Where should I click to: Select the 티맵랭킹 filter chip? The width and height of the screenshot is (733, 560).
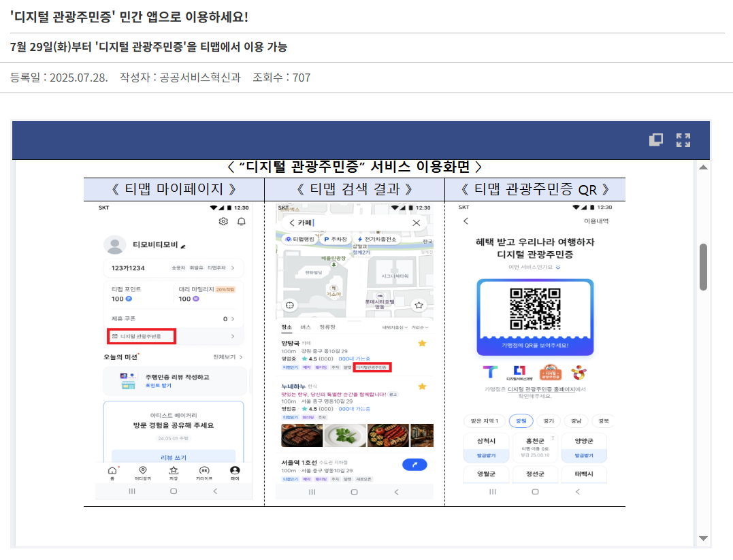[x=301, y=240]
